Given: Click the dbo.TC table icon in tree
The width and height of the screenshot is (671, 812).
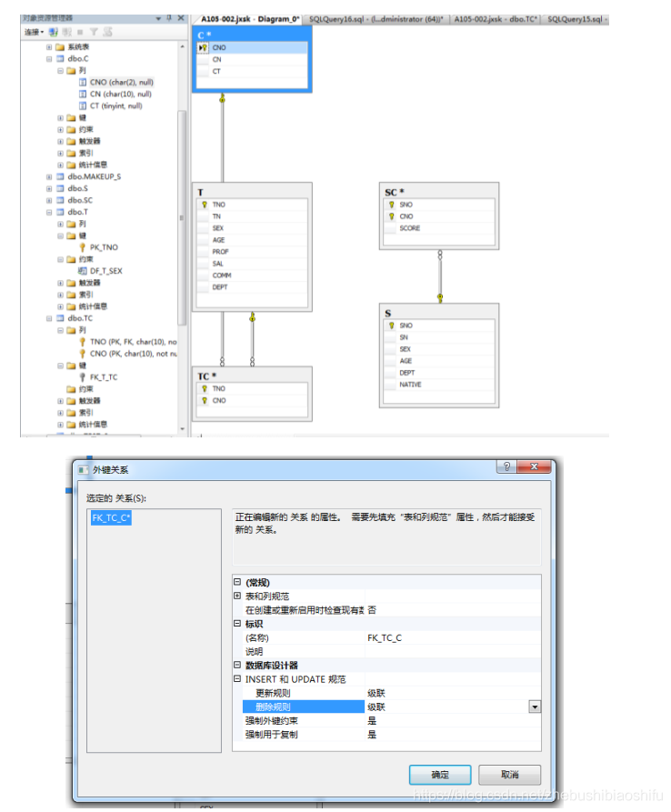Looking at the screenshot, I should pyautogui.click(x=60, y=318).
